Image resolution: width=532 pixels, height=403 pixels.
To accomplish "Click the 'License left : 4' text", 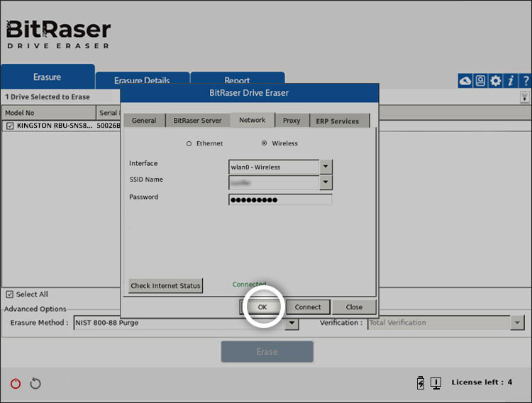I will (x=482, y=382).
